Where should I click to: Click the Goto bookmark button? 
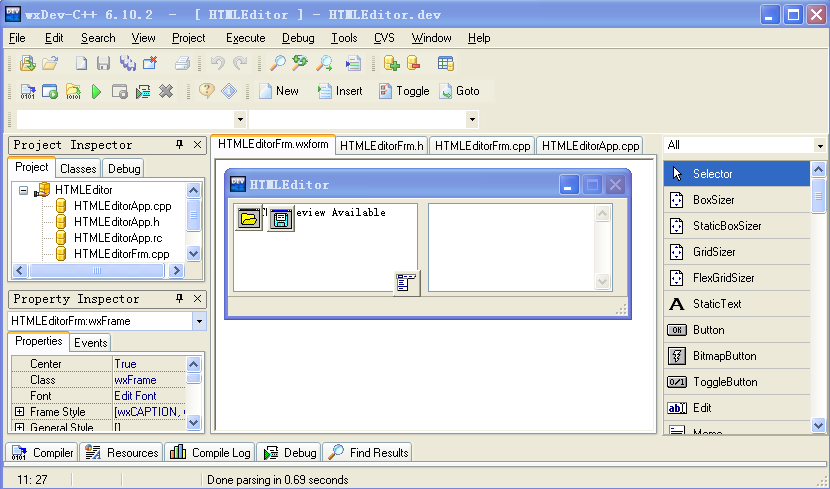459,91
